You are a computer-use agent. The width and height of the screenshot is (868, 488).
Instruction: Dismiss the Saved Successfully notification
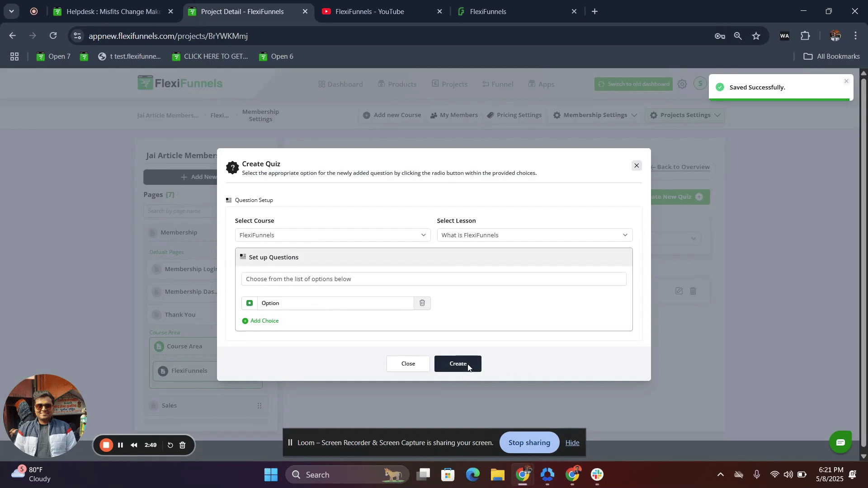pyautogui.click(x=846, y=81)
